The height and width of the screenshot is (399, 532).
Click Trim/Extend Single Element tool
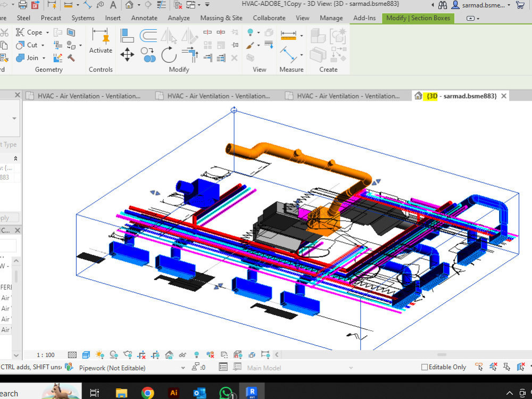tap(207, 58)
